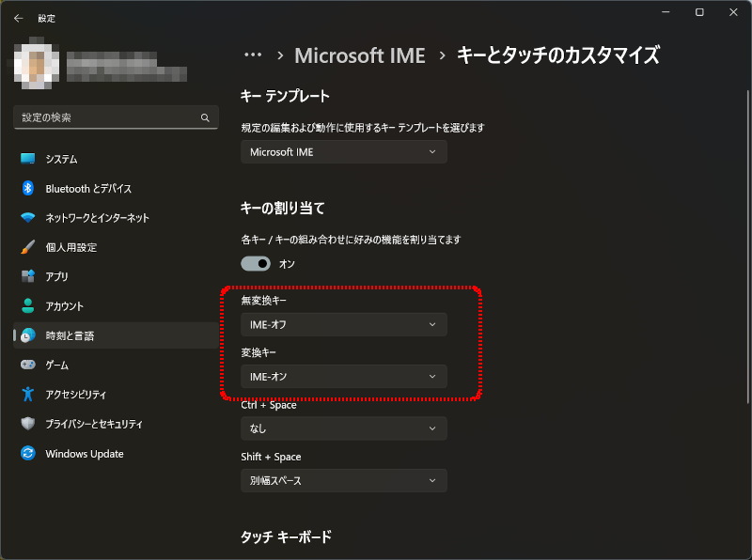Click the システム monitor icon
752x560 pixels.
(28, 159)
